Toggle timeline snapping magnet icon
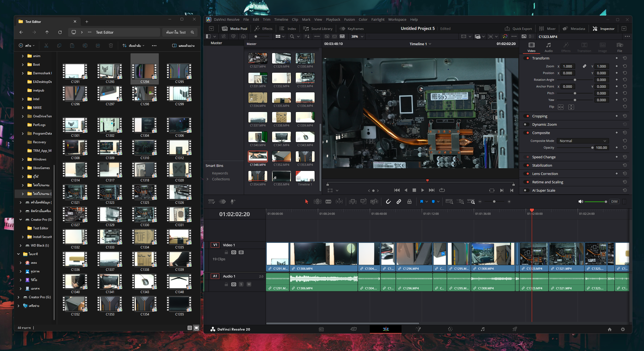 click(x=388, y=202)
